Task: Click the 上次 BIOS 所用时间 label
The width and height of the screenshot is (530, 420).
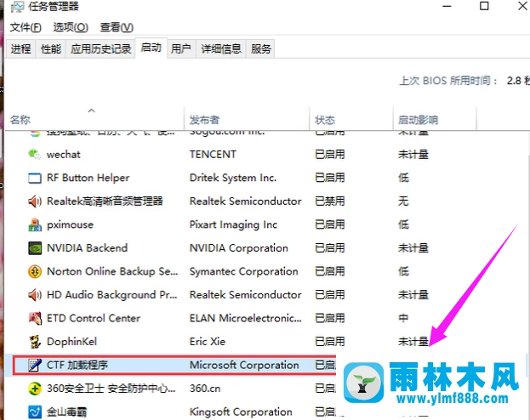Action: coord(448,81)
